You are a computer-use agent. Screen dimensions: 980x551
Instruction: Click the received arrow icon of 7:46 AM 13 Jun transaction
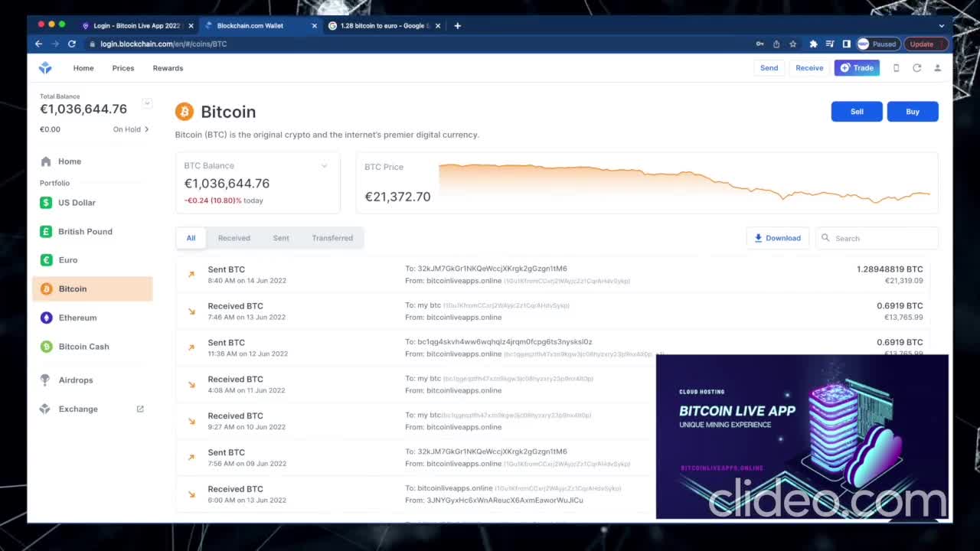pos(191,311)
